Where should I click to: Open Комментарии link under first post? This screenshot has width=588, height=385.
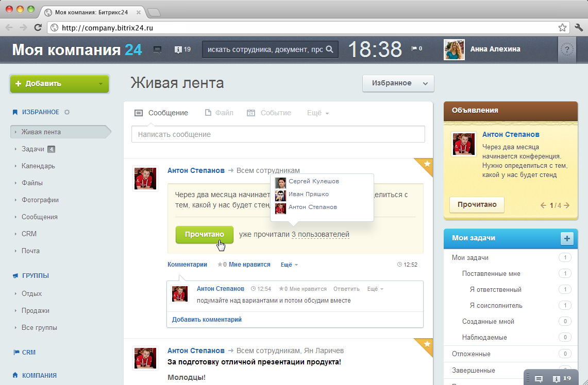tap(187, 265)
